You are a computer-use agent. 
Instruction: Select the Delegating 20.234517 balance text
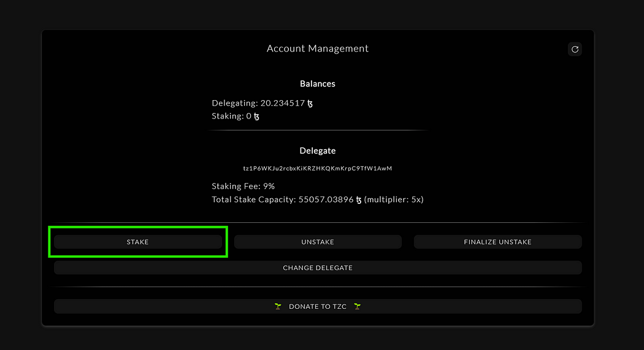click(x=258, y=103)
